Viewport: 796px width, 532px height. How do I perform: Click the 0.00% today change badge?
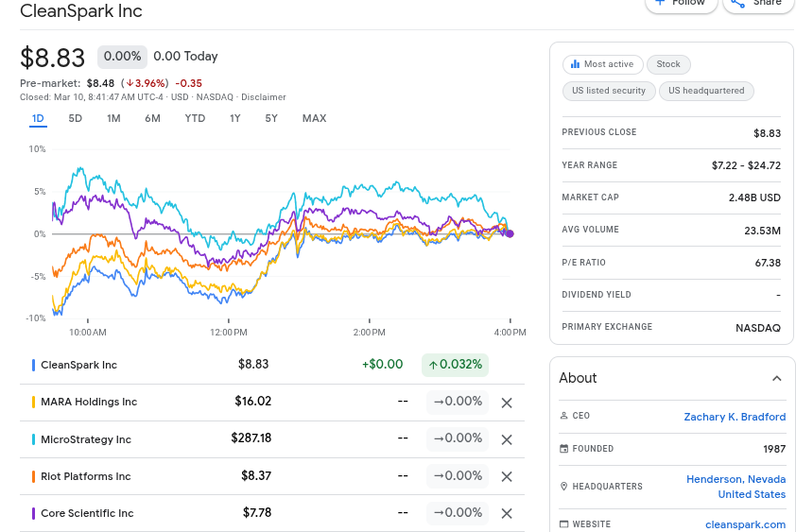(x=122, y=57)
